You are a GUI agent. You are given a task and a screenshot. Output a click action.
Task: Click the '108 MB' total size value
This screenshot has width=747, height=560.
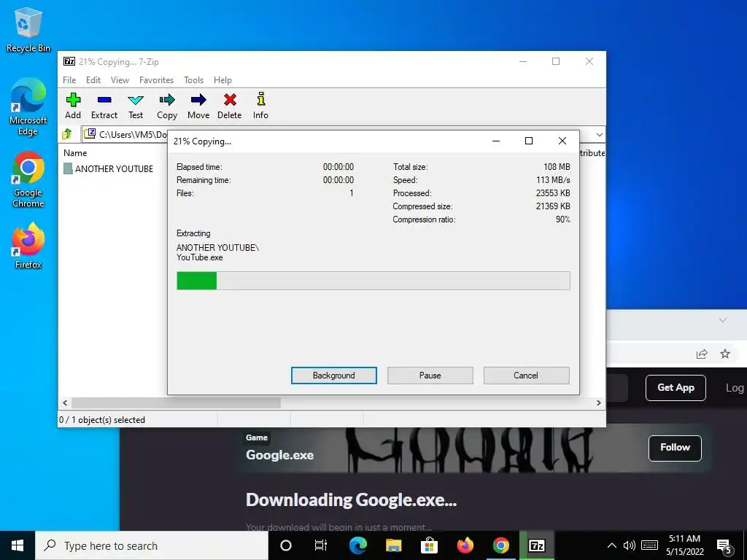[x=557, y=167]
